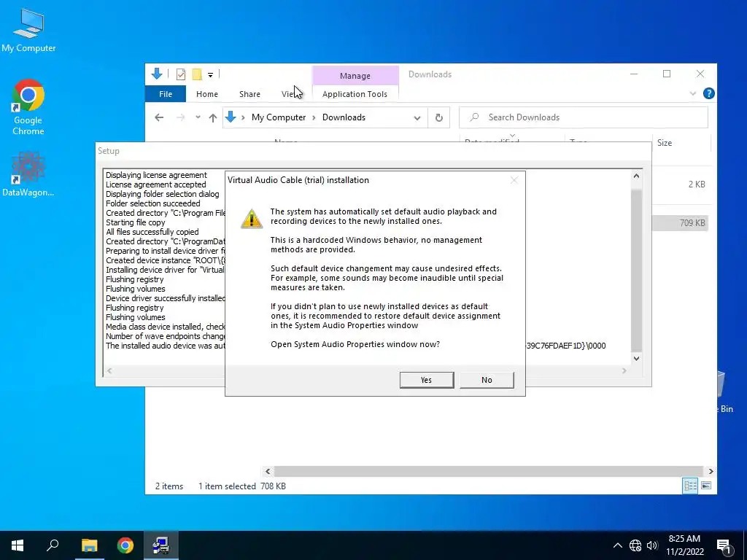Open the My Computer desktop icon
Image resolution: width=747 pixels, height=560 pixels.
tap(28, 30)
